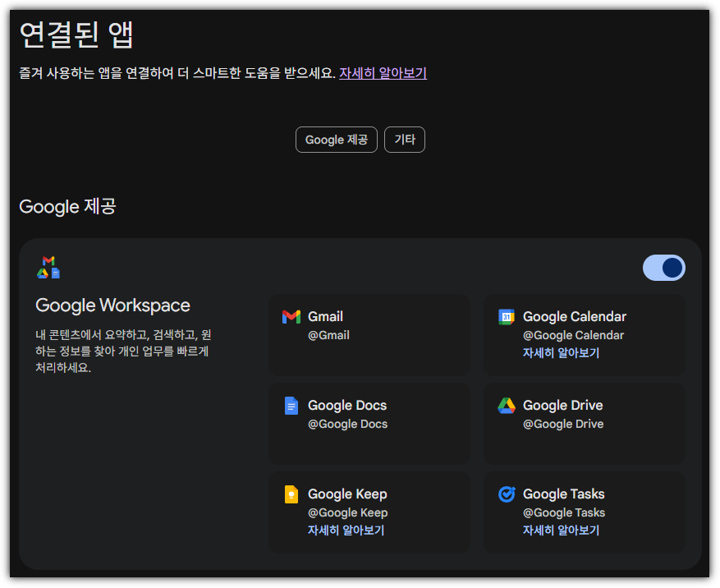
Task: Click the Gmail envelope icon
Action: pos(291,316)
